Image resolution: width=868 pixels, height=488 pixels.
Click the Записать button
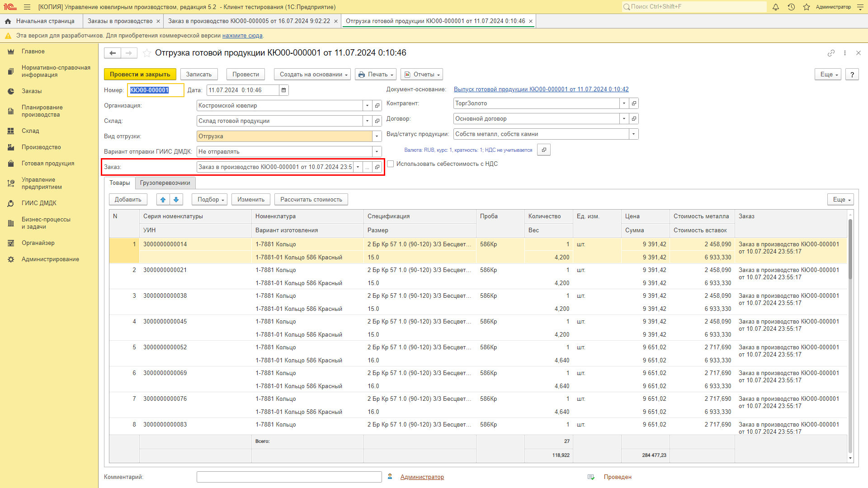coord(199,75)
